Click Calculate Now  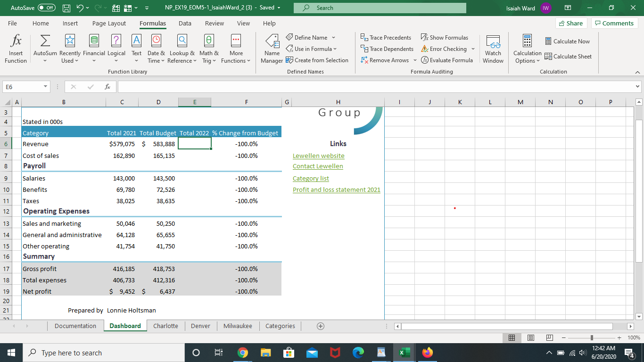(x=567, y=41)
